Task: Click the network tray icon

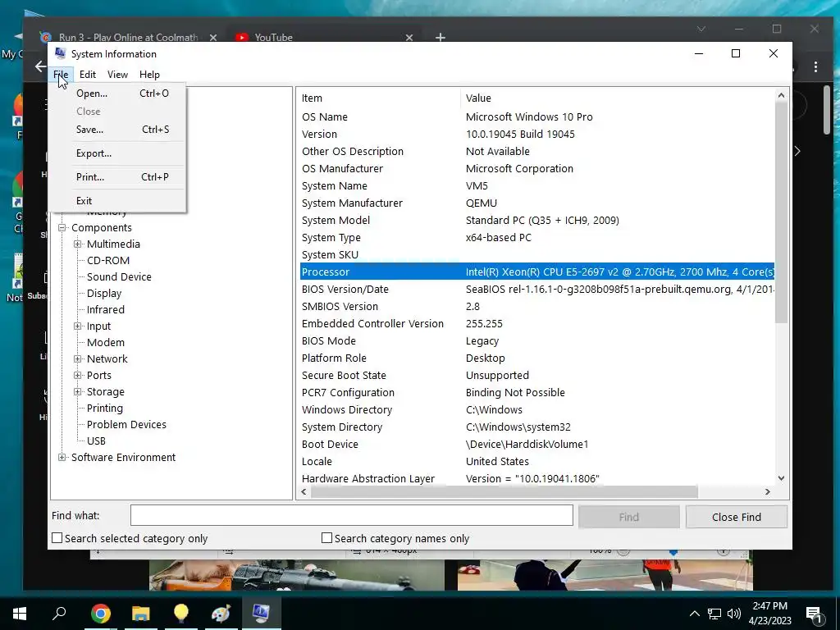Action: pyautogui.click(x=714, y=614)
